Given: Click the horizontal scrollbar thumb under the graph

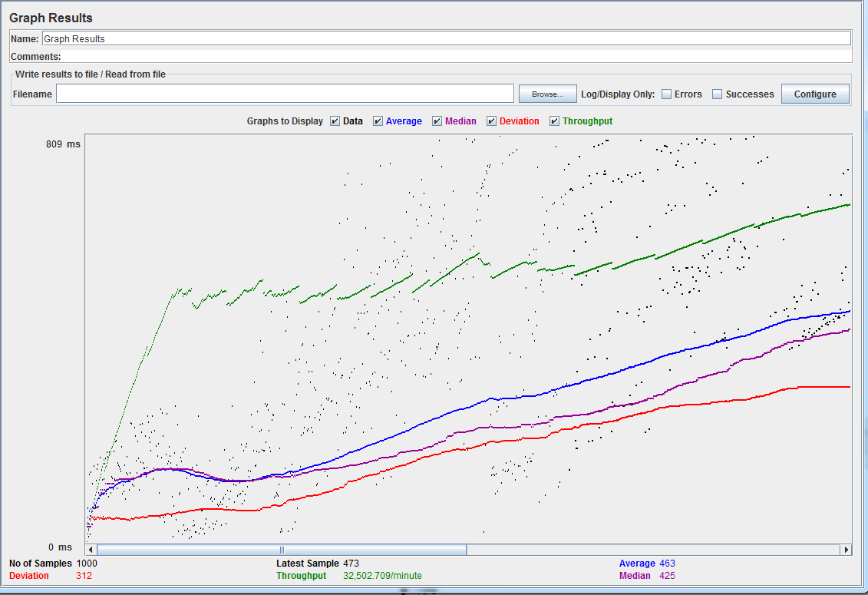Looking at the screenshot, I should [x=282, y=550].
